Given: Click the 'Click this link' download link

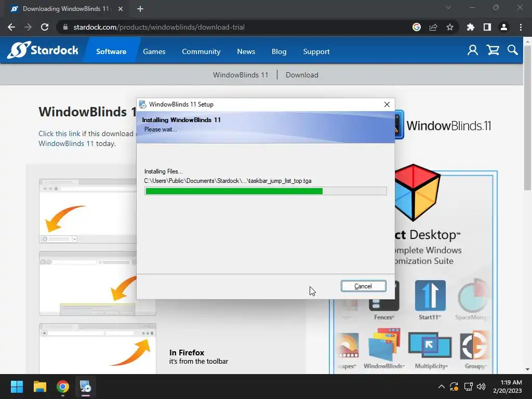Looking at the screenshot, I should [x=59, y=134].
